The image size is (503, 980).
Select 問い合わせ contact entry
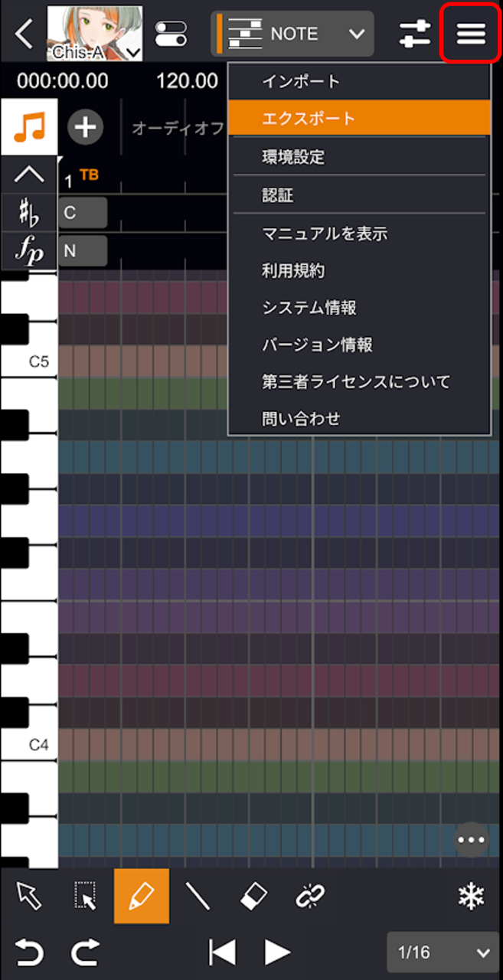pyautogui.click(x=359, y=418)
